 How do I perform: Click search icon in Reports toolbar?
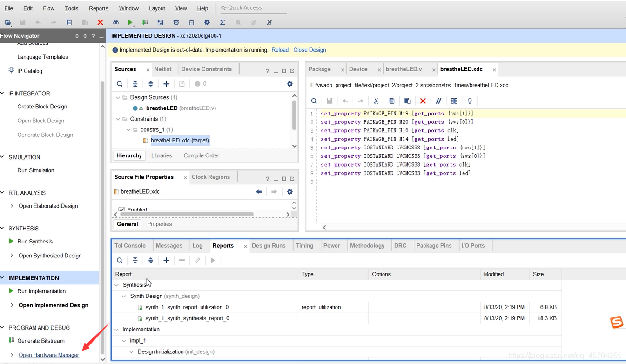[x=120, y=260]
